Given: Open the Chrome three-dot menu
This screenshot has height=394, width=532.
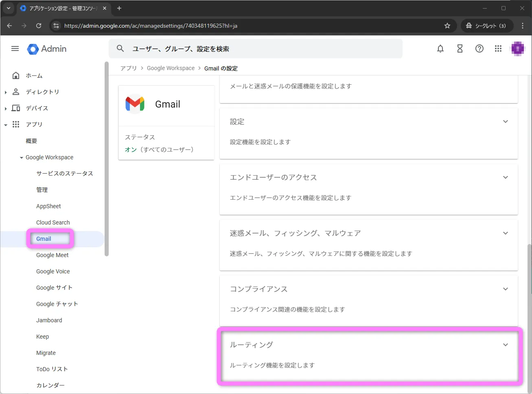Looking at the screenshot, I should pyautogui.click(x=523, y=26).
